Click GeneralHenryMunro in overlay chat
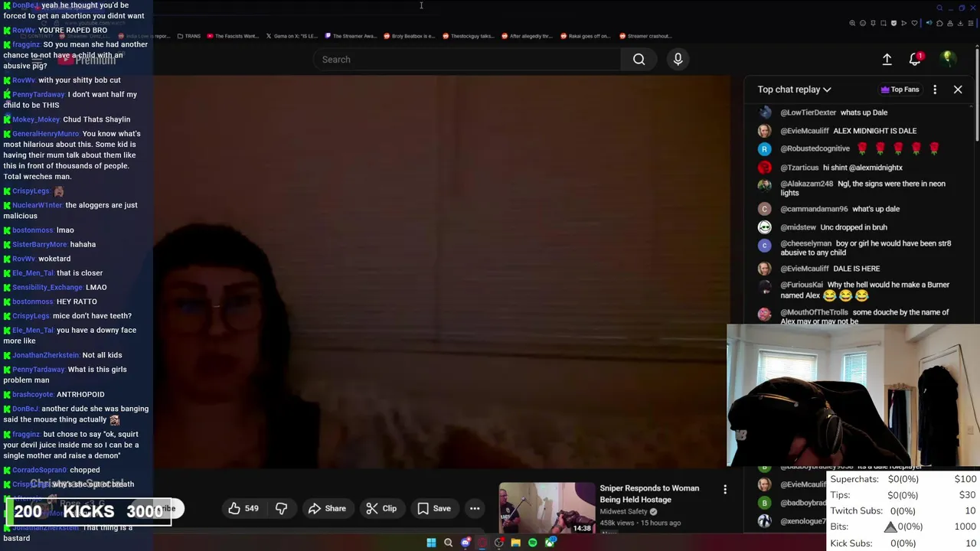Screen dimensions: 980x551 (45, 134)
